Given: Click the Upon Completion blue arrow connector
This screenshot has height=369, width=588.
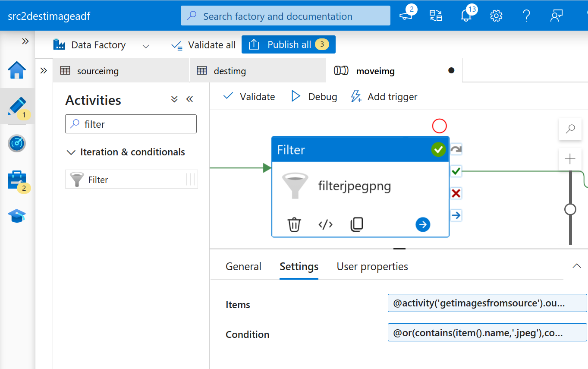Looking at the screenshot, I should click(x=456, y=215).
